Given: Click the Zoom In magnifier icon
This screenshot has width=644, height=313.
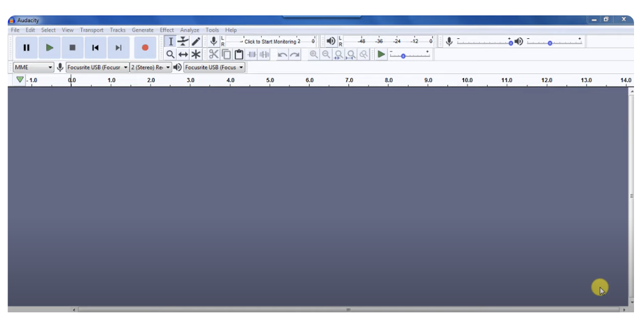Looking at the screenshot, I should click(313, 54).
